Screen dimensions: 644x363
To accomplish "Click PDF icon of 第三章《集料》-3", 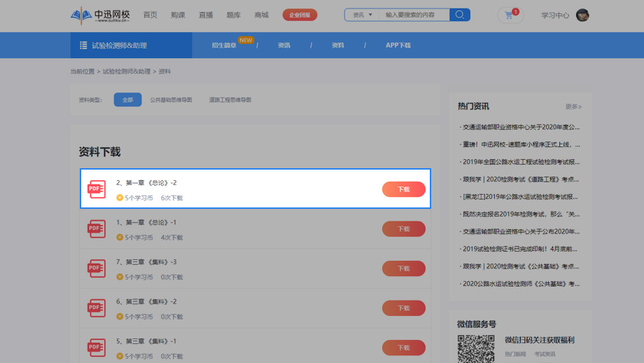I will tap(97, 268).
